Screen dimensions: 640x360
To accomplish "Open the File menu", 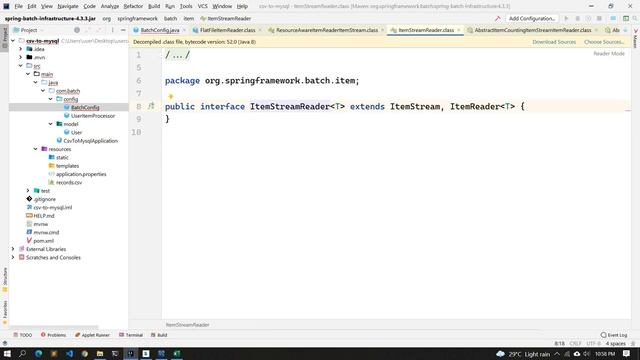I will point(19,6).
